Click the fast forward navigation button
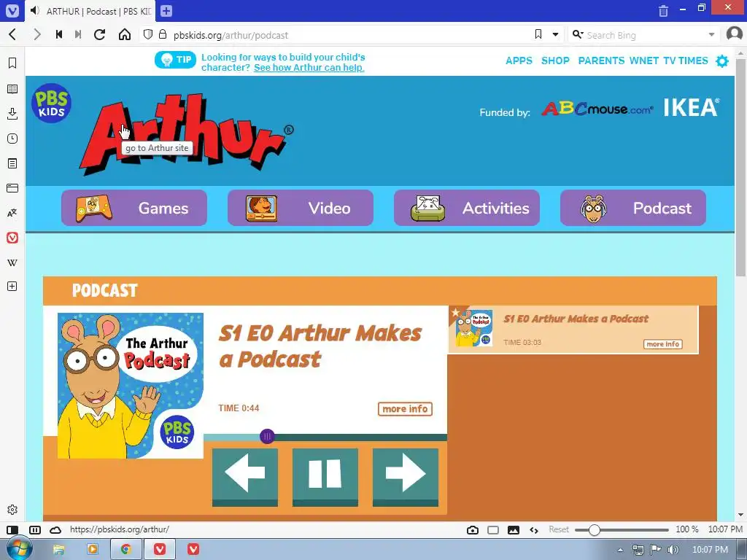 78,34
